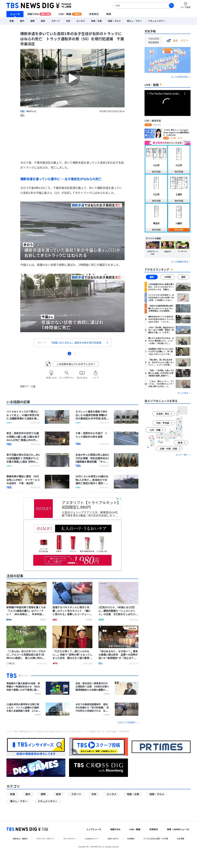Open the 地域 tab
This screenshot has width=197, height=868.
tap(109, 14)
